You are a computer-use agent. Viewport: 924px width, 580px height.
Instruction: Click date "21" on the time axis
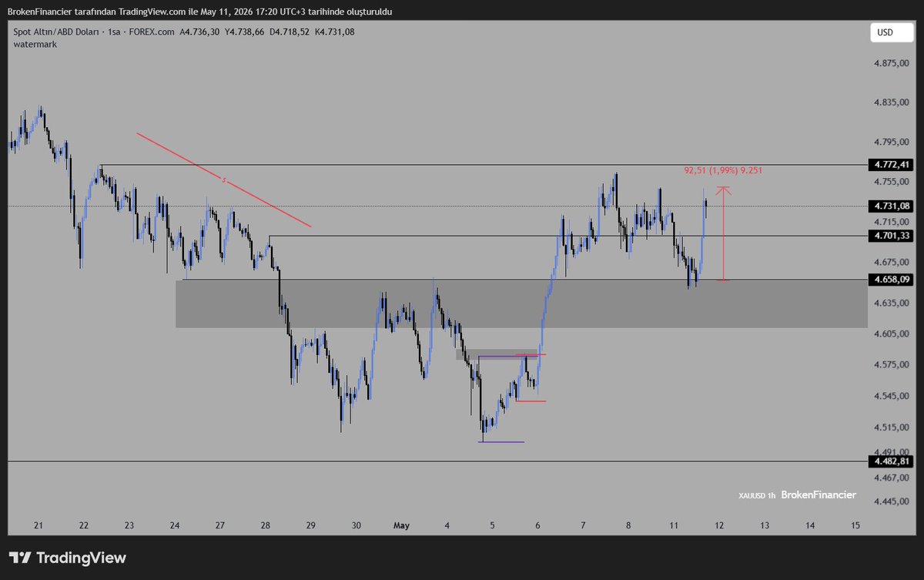pos(38,525)
